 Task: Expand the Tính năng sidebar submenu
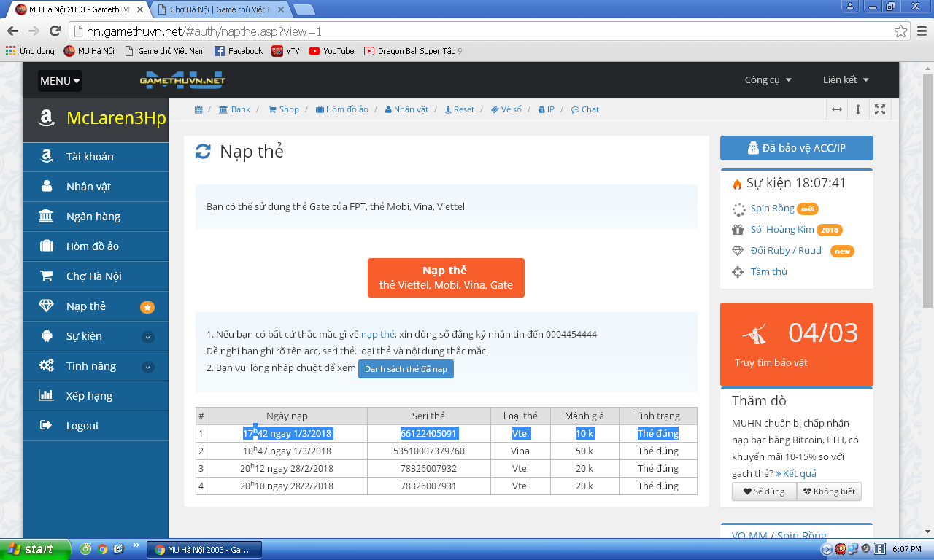(x=147, y=367)
